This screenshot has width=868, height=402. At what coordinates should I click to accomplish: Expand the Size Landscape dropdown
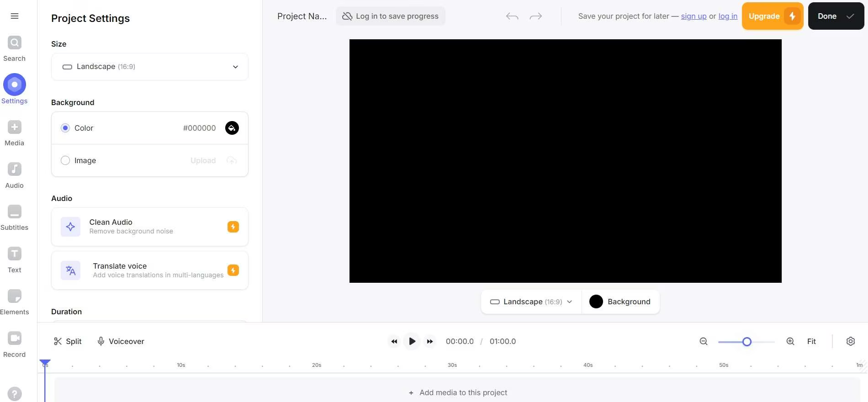point(150,67)
